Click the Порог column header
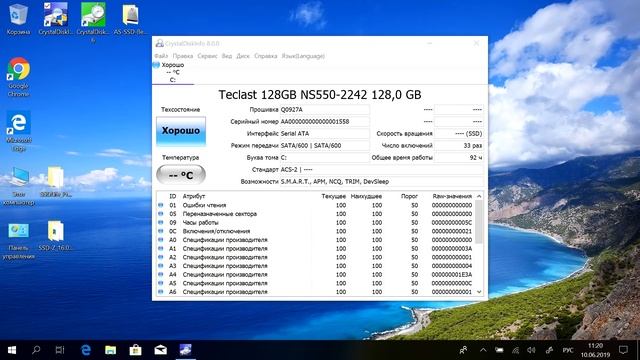This screenshot has height=360, width=640. point(409,196)
